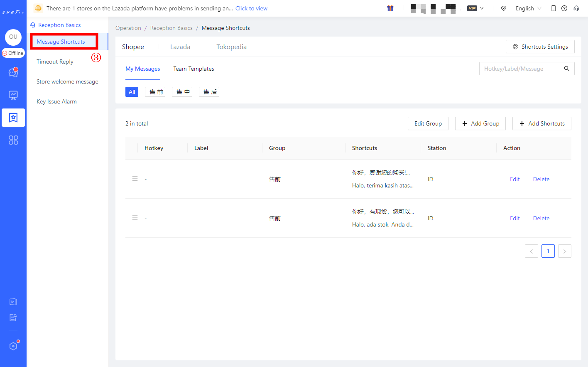
Task: Open the help question mark icon
Action: (x=564, y=8)
